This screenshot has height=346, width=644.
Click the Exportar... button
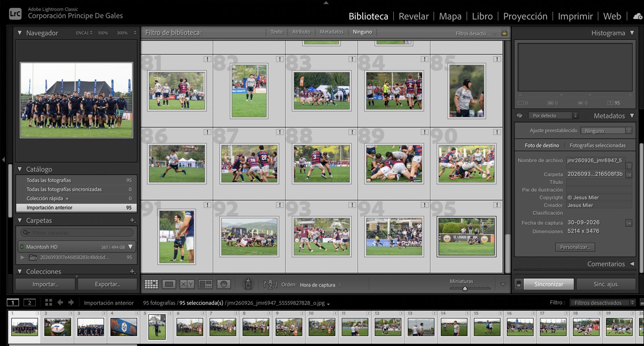point(107,284)
